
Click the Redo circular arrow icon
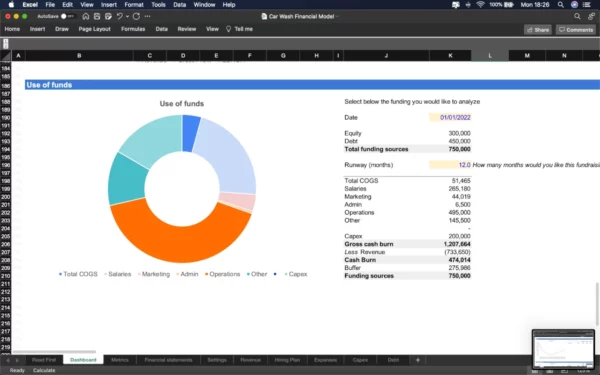136,16
